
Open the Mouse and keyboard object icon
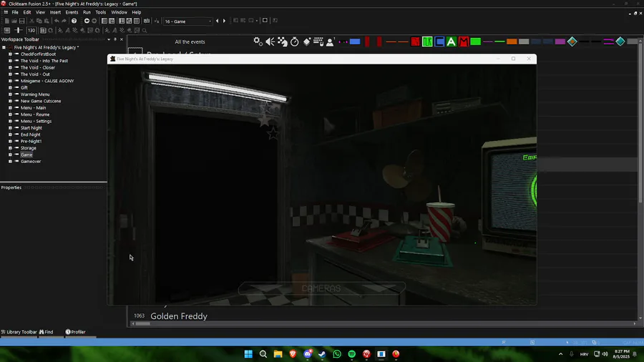[x=318, y=41]
